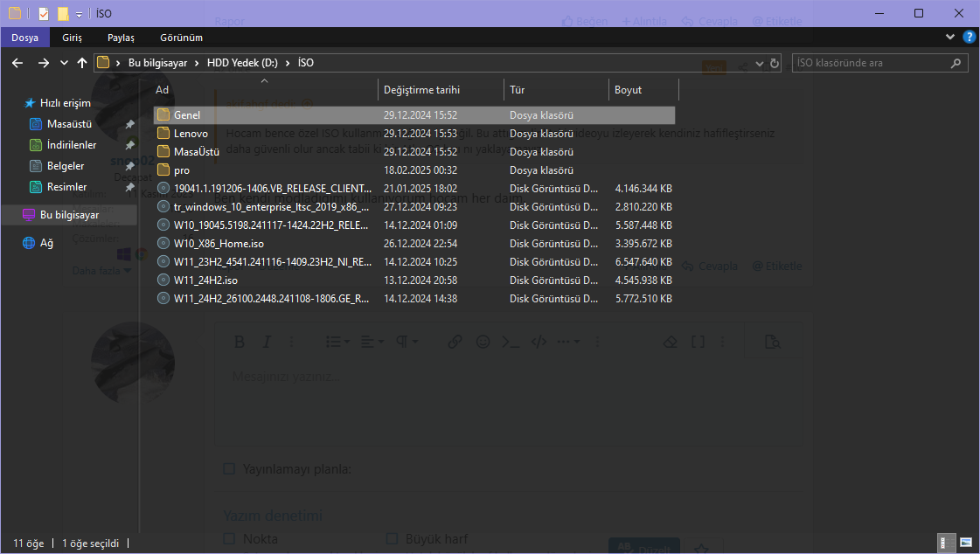This screenshot has height=554, width=980.
Task: Click the Ağ network globe icon
Action: point(29,243)
